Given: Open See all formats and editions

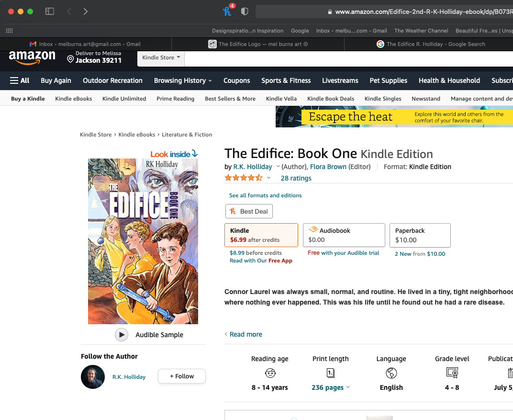Looking at the screenshot, I should (x=265, y=195).
